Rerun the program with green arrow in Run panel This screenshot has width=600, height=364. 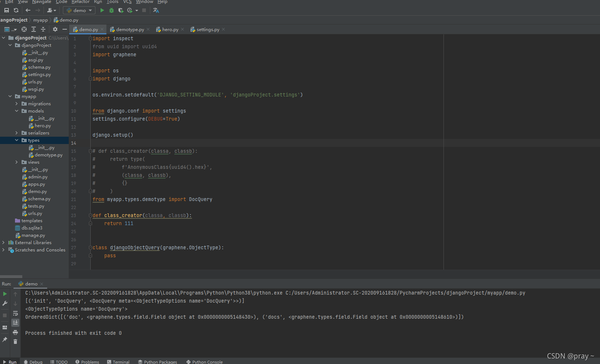(x=5, y=293)
